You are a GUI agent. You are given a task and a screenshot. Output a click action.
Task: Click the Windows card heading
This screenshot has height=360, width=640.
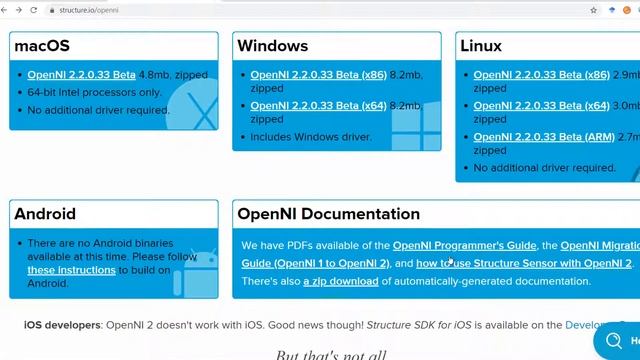pos(273,46)
